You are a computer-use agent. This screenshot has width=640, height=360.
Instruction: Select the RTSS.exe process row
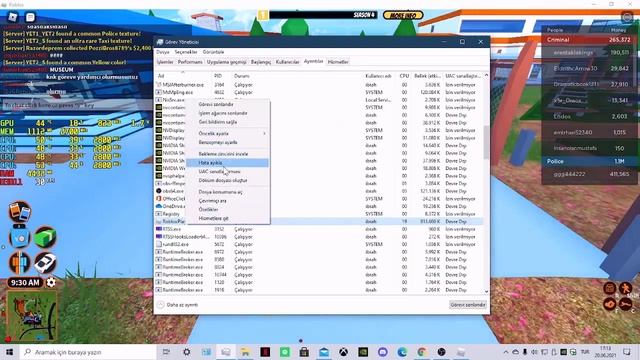[x=319, y=229]
